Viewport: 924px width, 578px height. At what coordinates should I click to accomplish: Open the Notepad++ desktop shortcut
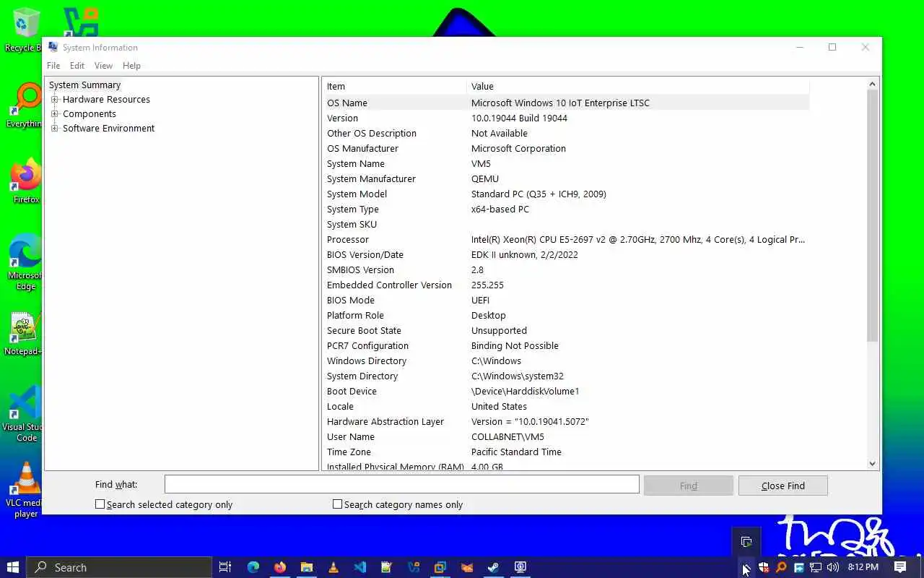(x=23, y=335)
